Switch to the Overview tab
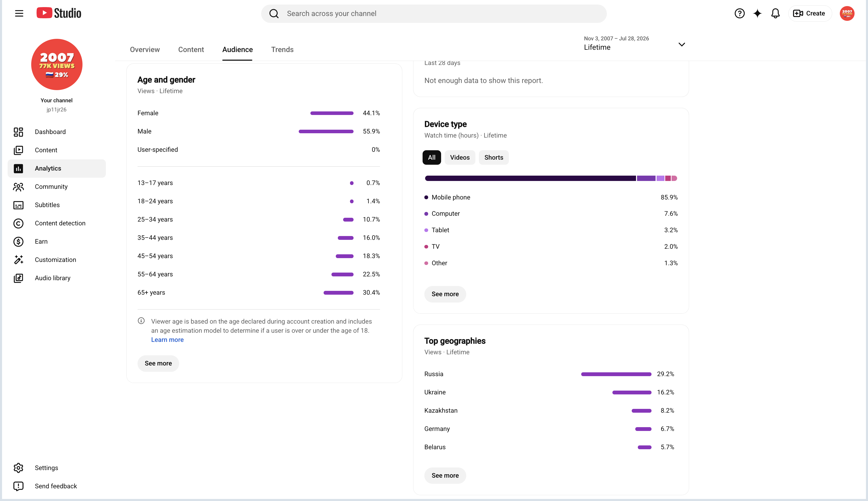The image size is (868, 501). tap(145, 49)
